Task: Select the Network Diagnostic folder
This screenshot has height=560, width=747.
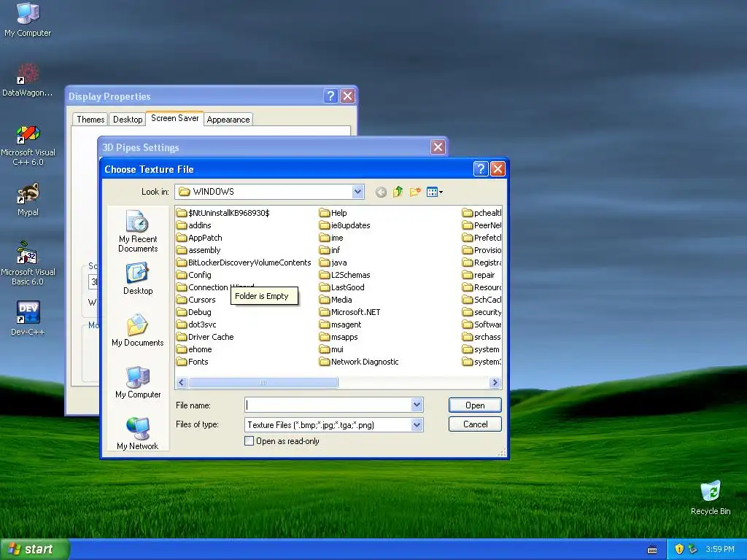Action: [x=359, y=362]
